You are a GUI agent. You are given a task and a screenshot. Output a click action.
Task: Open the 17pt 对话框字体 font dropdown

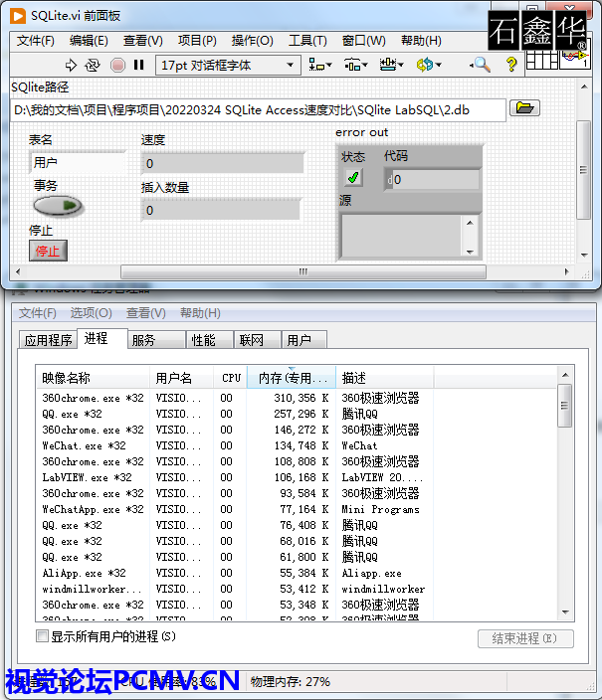click(x=228, y=66)
